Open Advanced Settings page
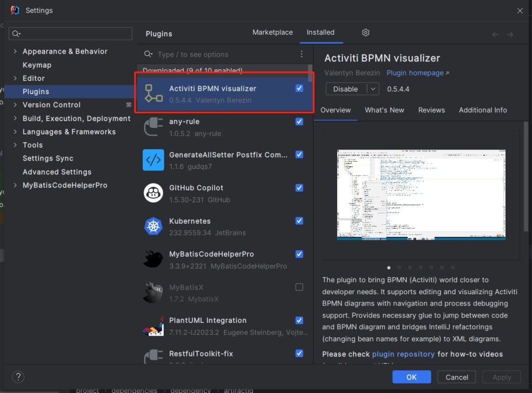 pos(57,172)
